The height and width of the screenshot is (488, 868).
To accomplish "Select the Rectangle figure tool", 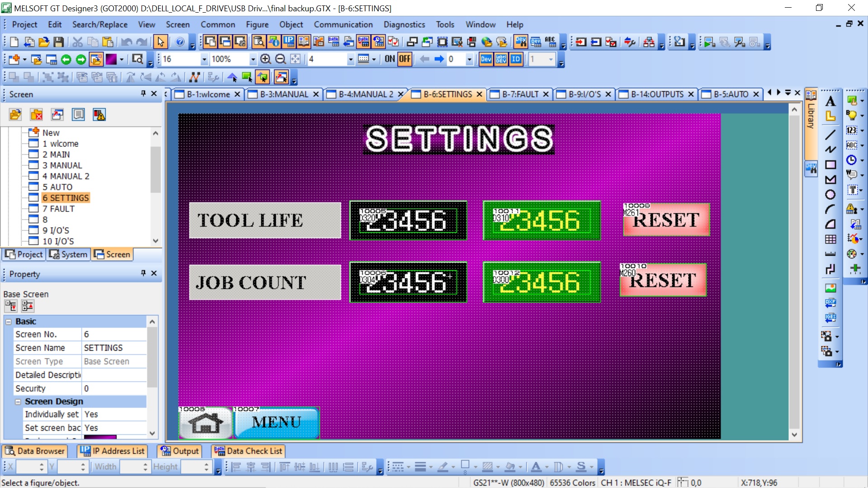I will (x=830, y=164).
